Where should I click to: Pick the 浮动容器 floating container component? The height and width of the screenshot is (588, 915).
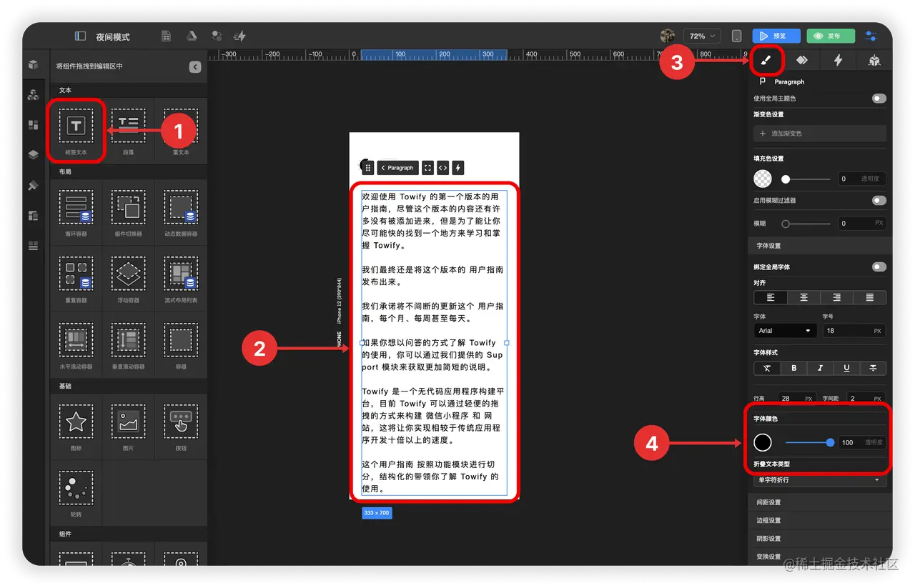128,279
